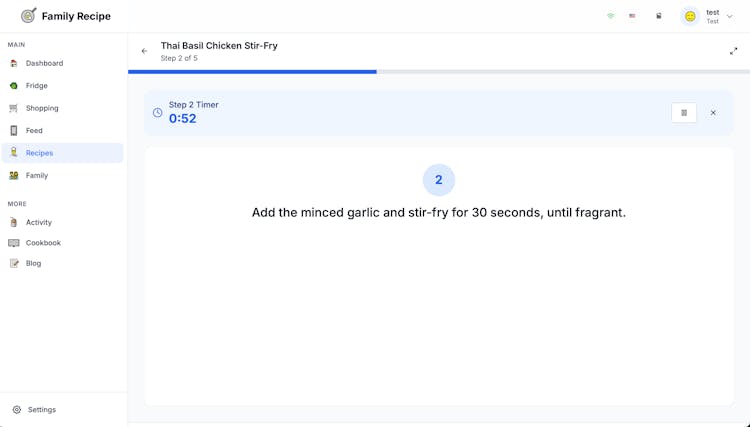
Task: Open the US flag language selector
Action: point(632,16)
